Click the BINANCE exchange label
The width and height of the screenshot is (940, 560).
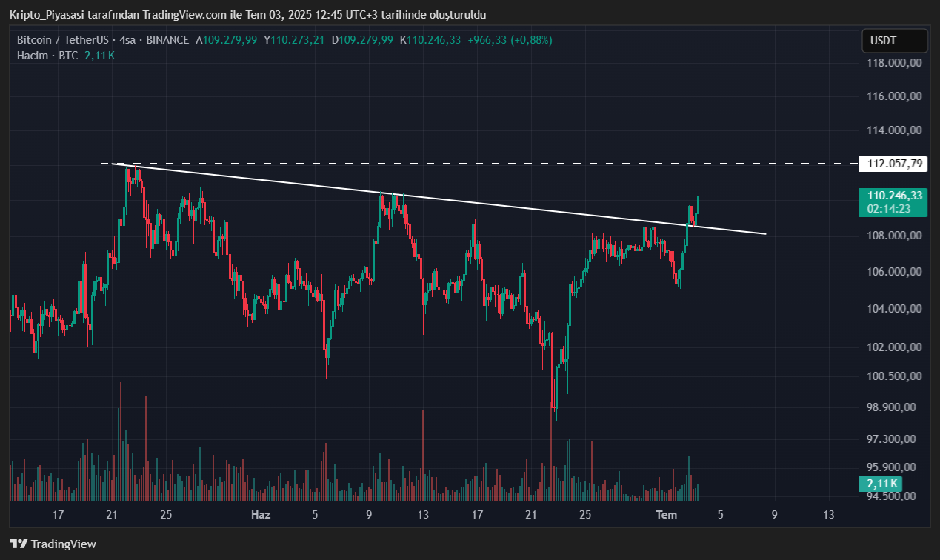tap(167, 40)
